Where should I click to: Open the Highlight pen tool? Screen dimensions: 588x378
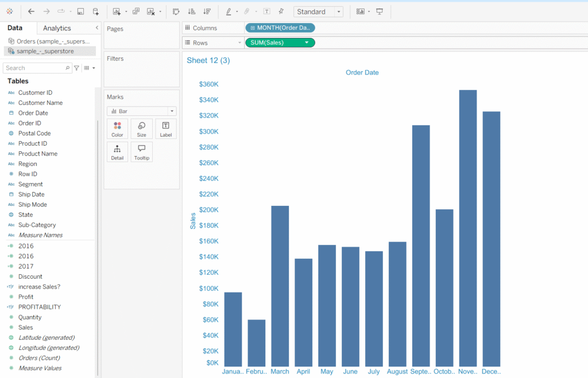(229, 11)
